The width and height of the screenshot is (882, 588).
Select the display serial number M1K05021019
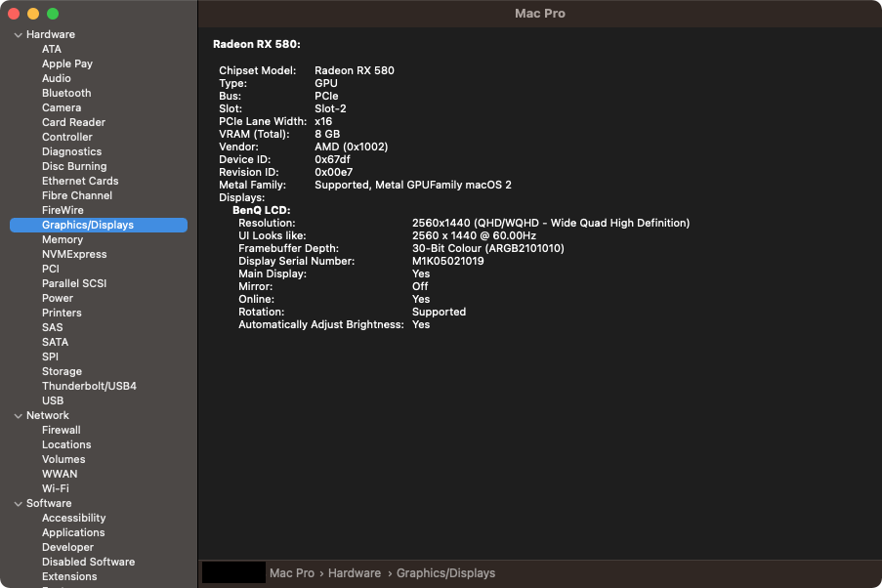pos(447,261)
